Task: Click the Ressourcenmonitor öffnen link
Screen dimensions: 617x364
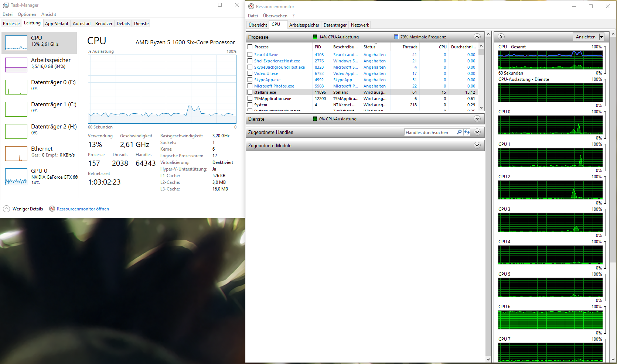Action: (x=83, y=209)
